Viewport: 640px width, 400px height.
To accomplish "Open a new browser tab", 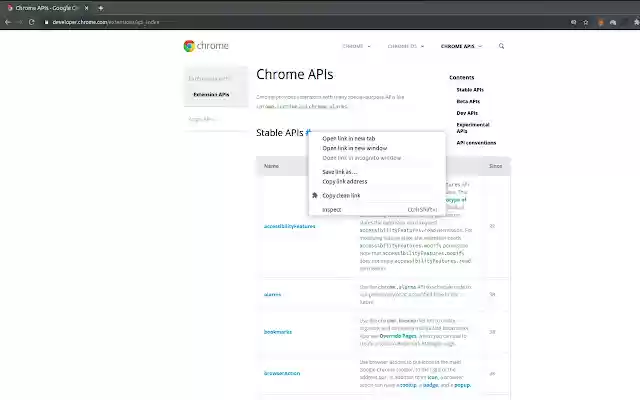I will [x=100, y=8].
